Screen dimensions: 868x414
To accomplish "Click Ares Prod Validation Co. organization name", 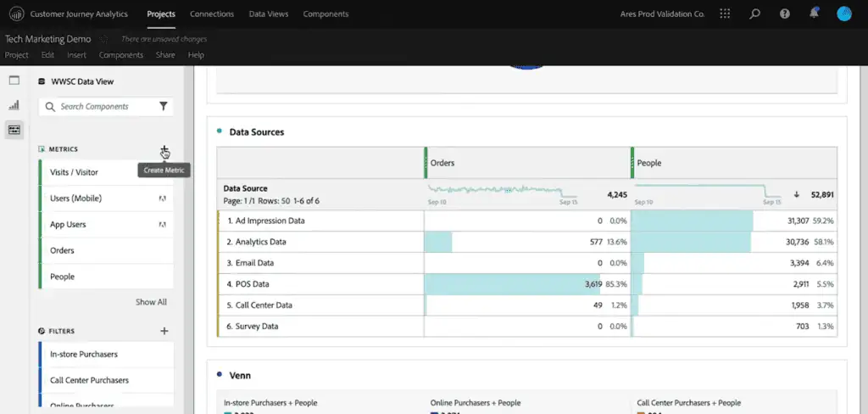I will click(663, 14).
